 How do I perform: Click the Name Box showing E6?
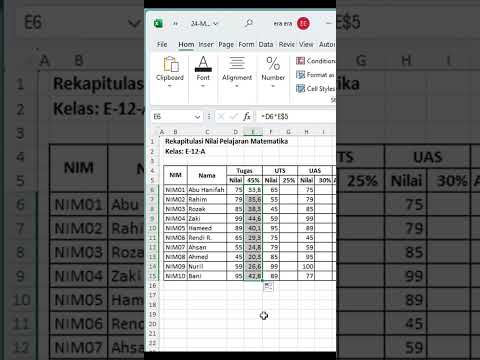(x=172, y=116)
